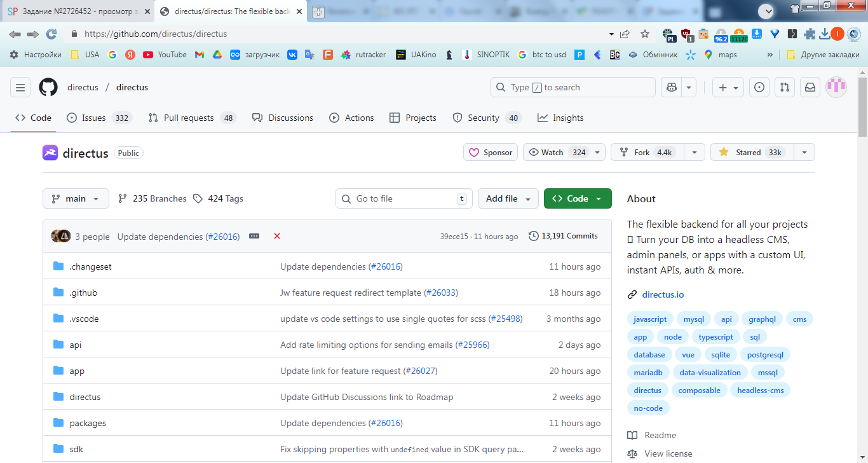The height and width of the screenshot is (463, 868).
Task: Open the Readme link in About
Action: 660,435
